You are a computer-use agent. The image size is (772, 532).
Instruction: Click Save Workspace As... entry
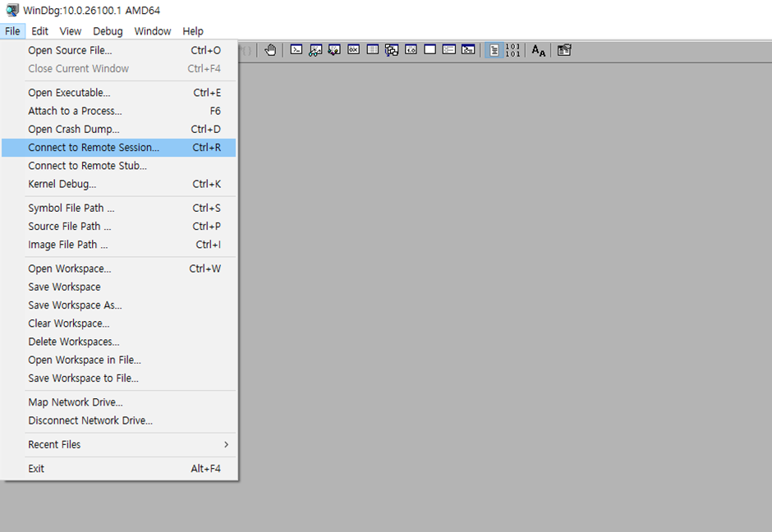click(x=118, y=305)
